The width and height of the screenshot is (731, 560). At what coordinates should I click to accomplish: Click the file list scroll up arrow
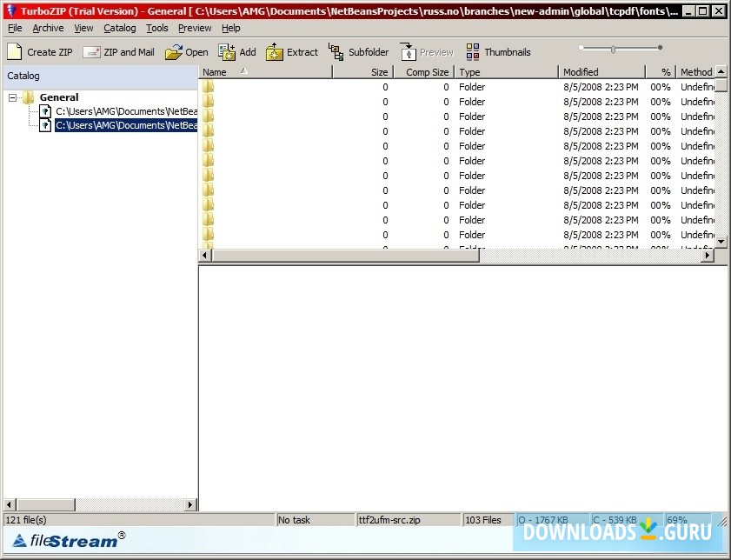(x=721, y=72)
